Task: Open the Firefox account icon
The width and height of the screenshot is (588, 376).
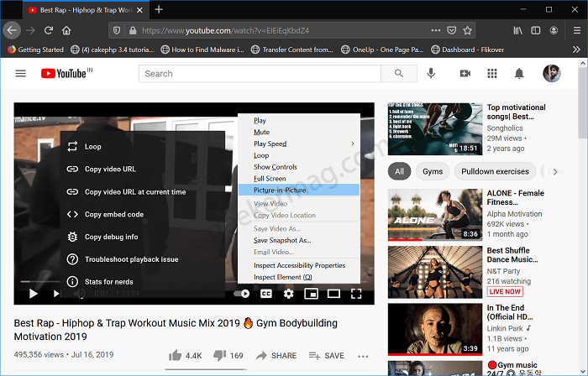Action: [554, 30]
